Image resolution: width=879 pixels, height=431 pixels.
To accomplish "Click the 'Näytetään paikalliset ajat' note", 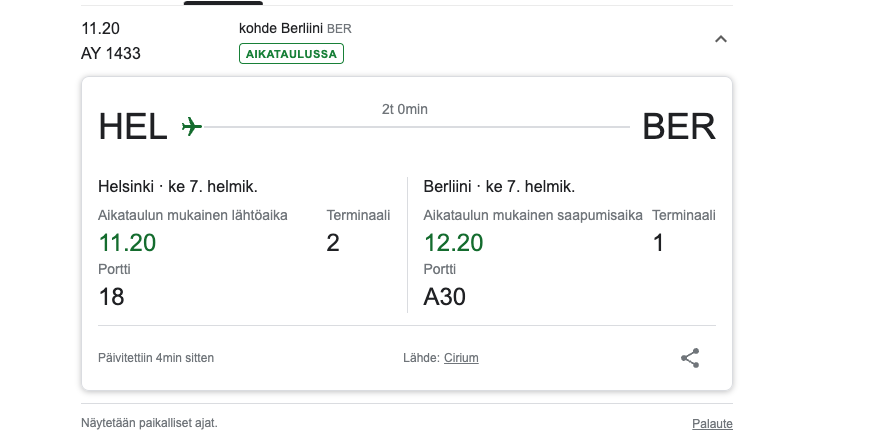I will point(149,423).
